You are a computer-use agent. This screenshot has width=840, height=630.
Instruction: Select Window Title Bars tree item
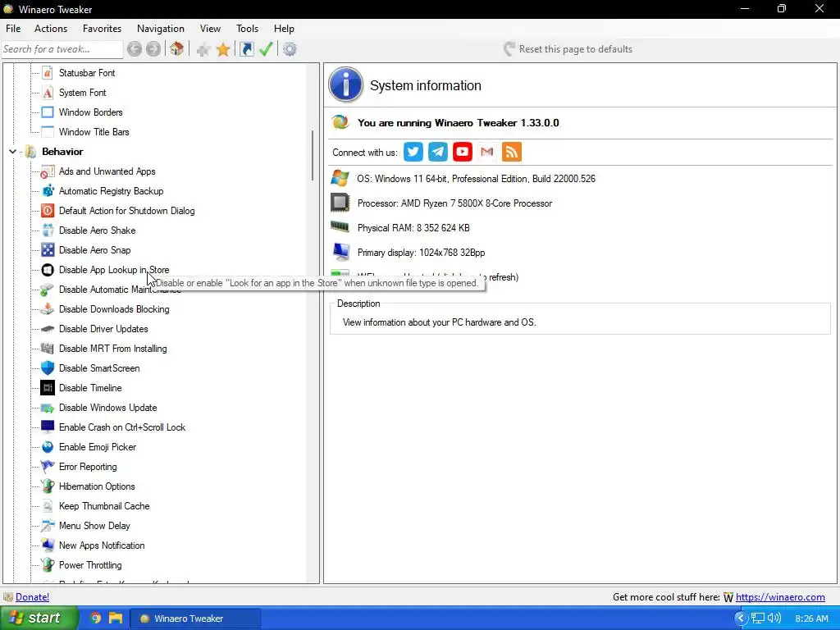point(94,132)
